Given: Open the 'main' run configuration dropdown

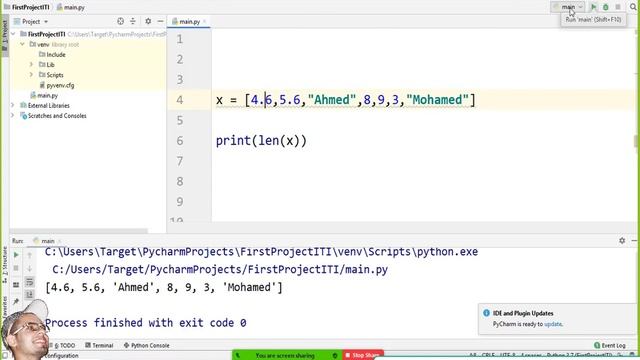Looking at the screenshot, I should pos(569,7).
